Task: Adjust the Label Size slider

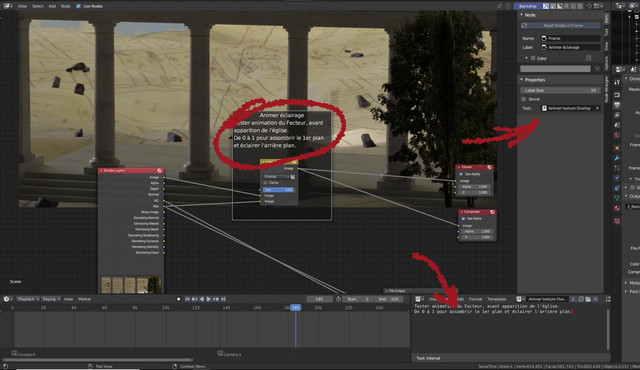Action: [x=560, y=90]
